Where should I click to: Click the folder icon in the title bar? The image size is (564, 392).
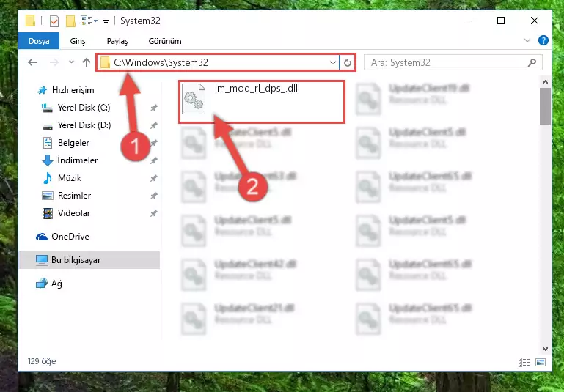coord(31,21)
